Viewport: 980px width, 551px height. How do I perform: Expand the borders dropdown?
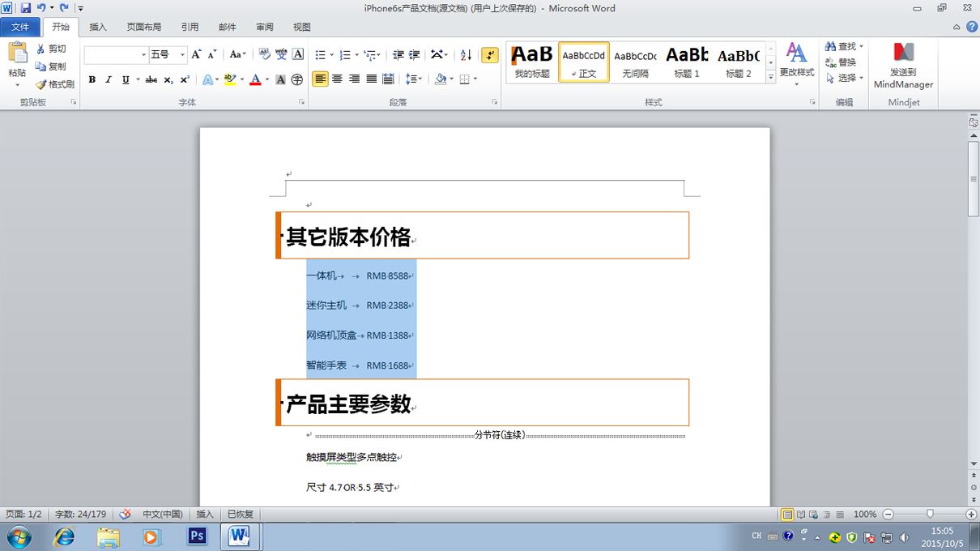[x=475, y=79]
